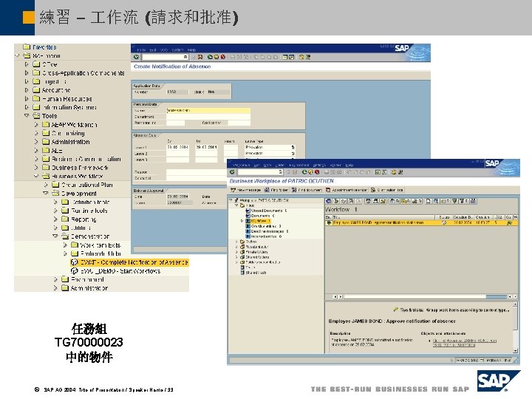Click Help icon in Business Workplace toolbar
This screenshot has width=532, height=399.
click(394, 172)
